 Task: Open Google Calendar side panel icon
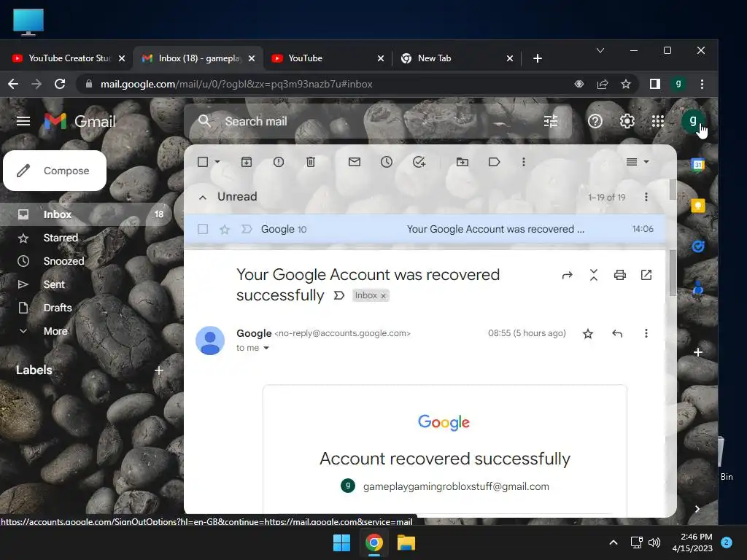click(x=698, y=165)
